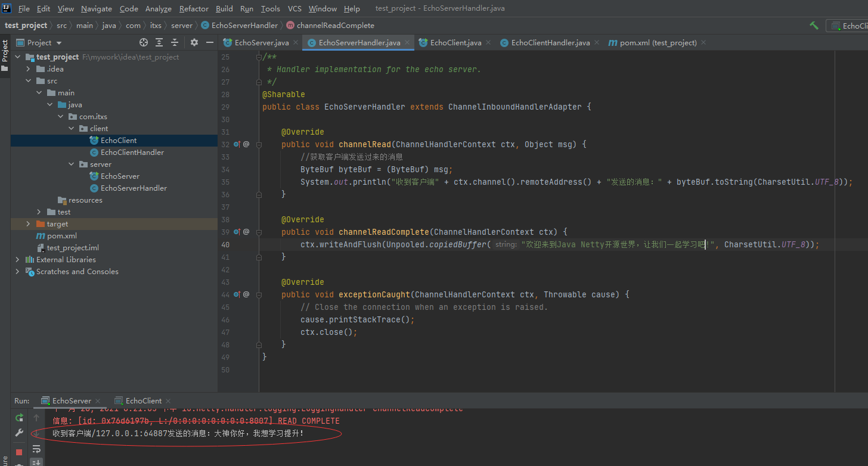Open the Project tool window side tab
Screen dimensions: 868x466
pos(5,55)
